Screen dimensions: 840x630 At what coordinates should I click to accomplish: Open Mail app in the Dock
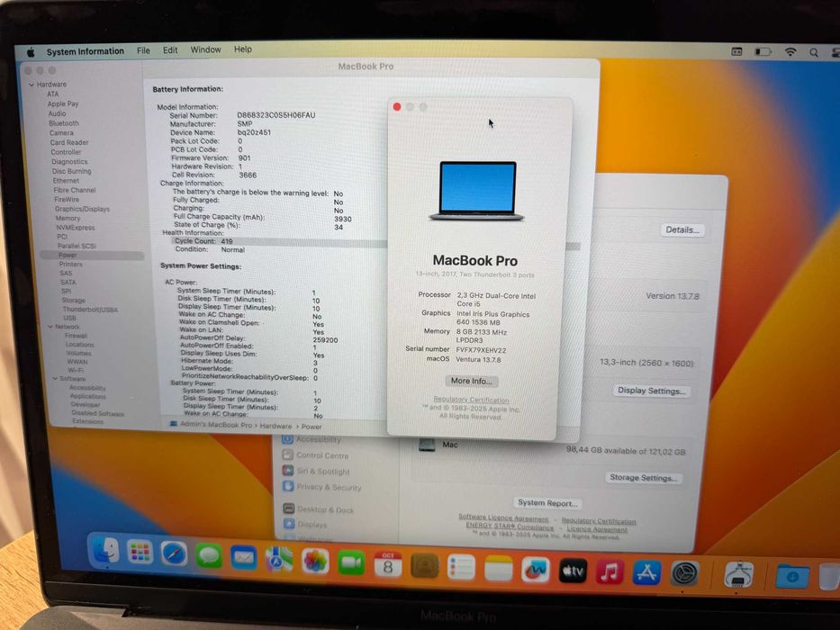pyautogui.click(x=244, y=558)
